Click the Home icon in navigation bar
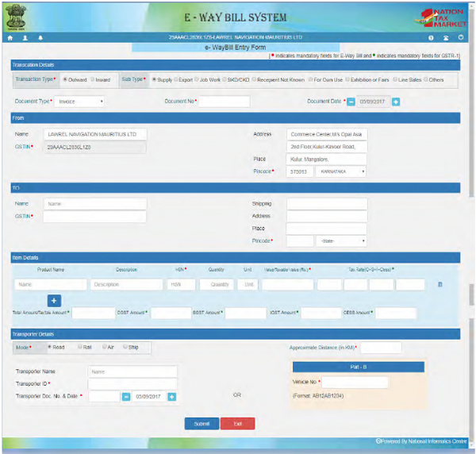 pyautogui.click(x=10, y=37)
